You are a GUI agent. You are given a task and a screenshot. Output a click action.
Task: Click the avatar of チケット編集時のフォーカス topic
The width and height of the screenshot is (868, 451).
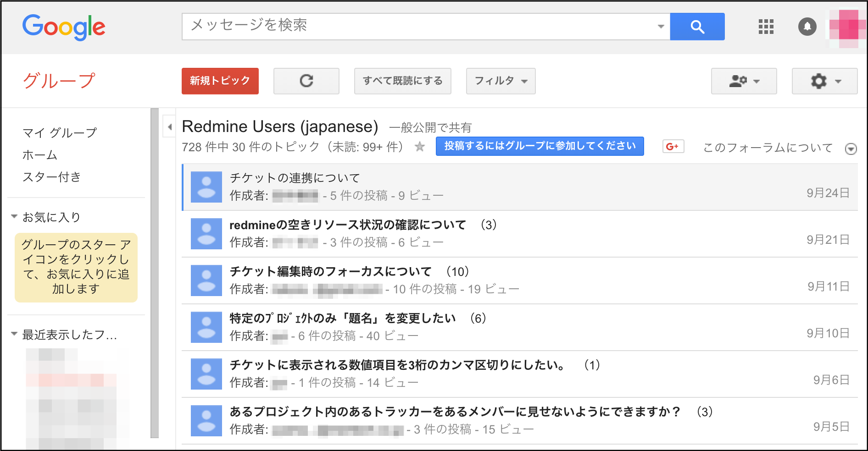click(206, 280)
